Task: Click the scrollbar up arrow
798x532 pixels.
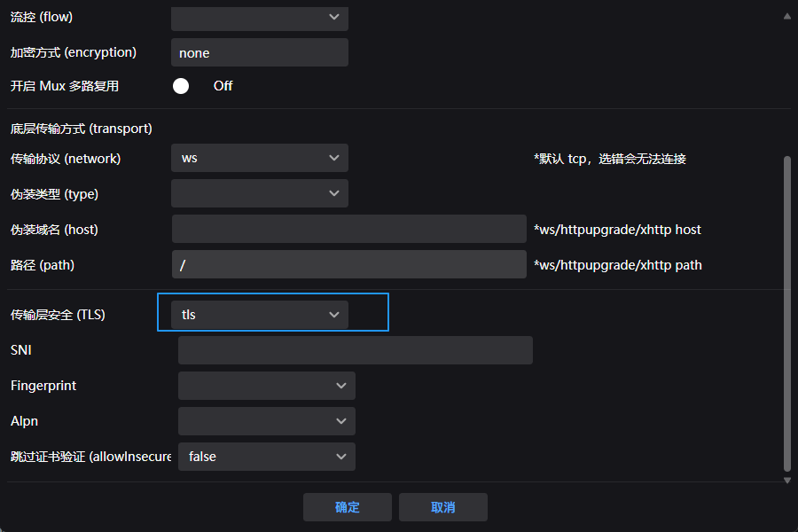Action: [x=787, y=15]
